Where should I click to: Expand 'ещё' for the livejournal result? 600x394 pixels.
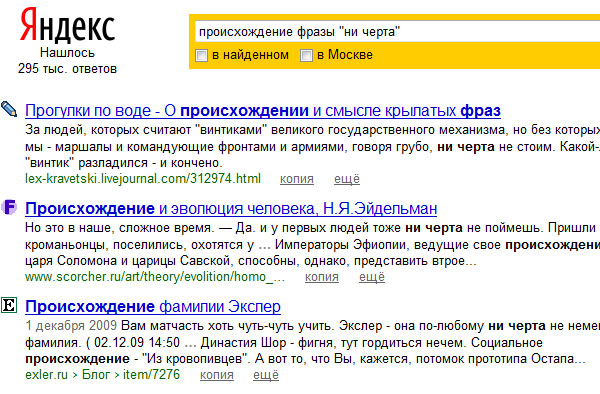point(347,179)
